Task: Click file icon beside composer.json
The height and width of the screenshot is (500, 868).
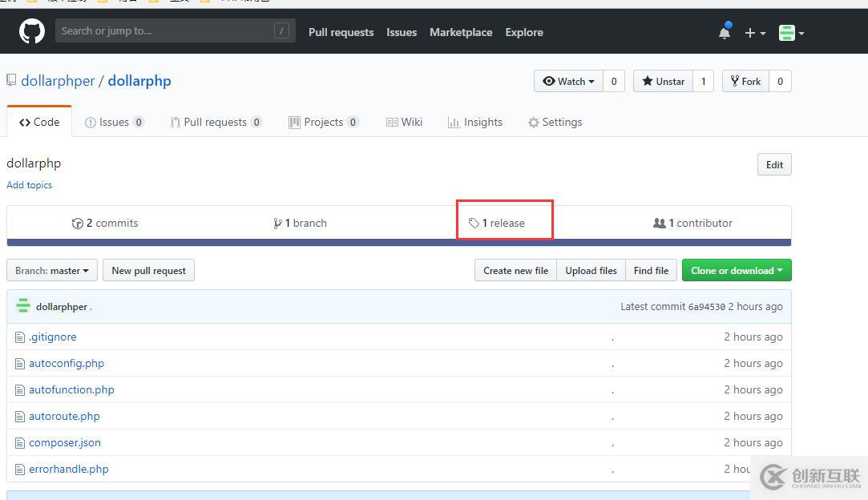Action: pos(20,443)
